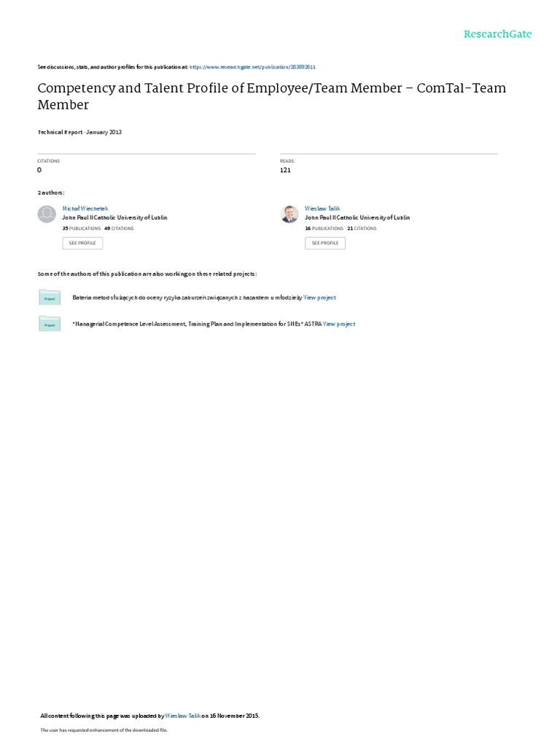Click Michał Wiechetek's university affiliation text
This screenshot has width=560, height=747.
(114, 217)
